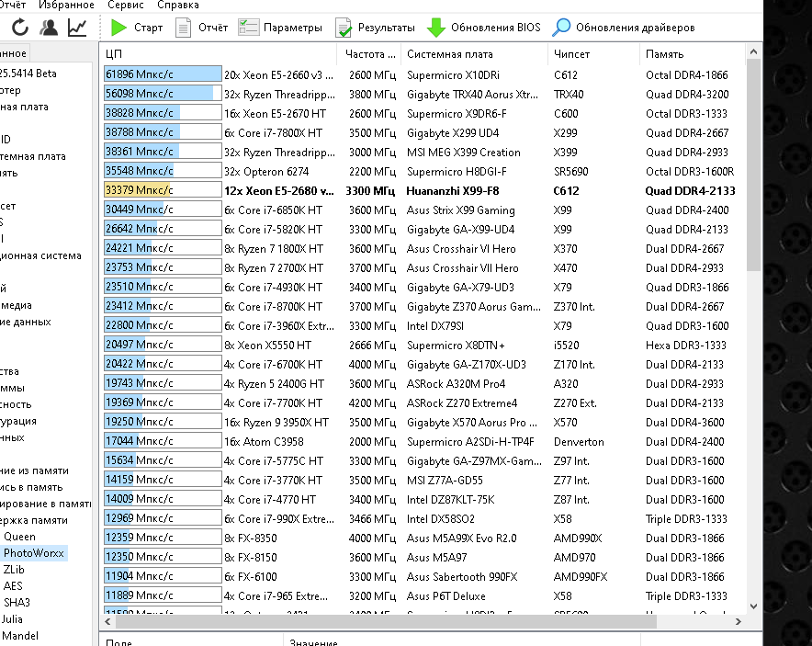The width and height of the screenshot is (812, 646).
Task: Select the 4x Ryzen 5 2400G HT row
Action: tap(422, 384)
